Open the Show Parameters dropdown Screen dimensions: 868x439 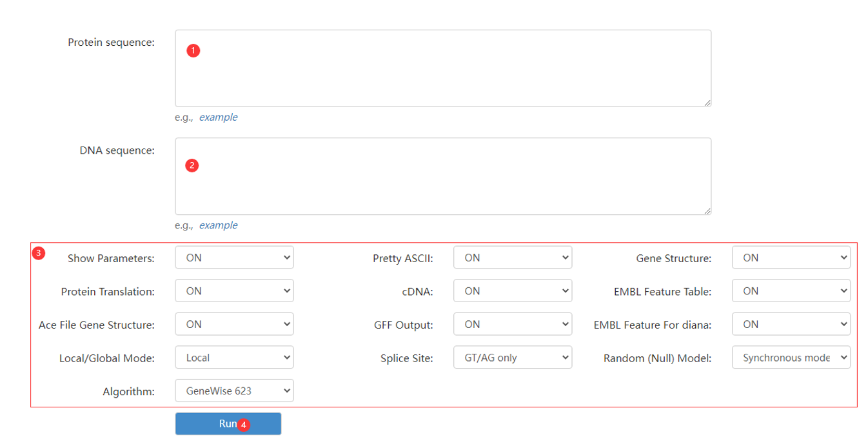(234, 258)
